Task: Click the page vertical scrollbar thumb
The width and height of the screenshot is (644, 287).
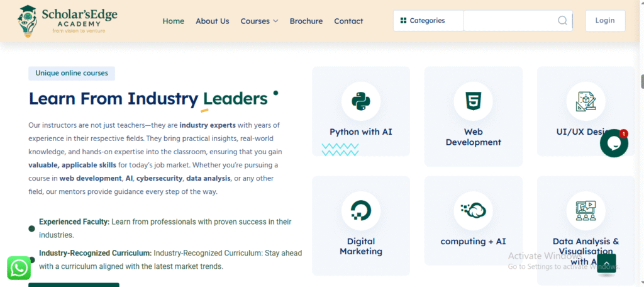Action: click(641, 82)
